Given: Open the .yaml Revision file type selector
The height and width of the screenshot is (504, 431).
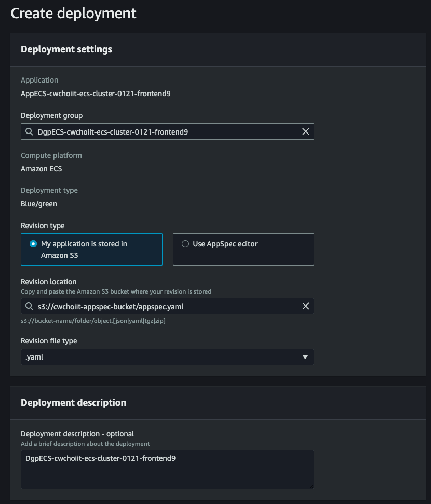Looking at the screenshot, I should [x=167, y=357].
